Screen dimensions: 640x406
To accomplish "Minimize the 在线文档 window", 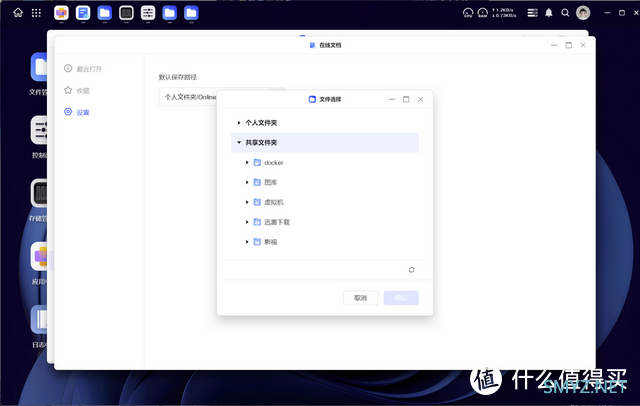I will [x=554, y=45].
